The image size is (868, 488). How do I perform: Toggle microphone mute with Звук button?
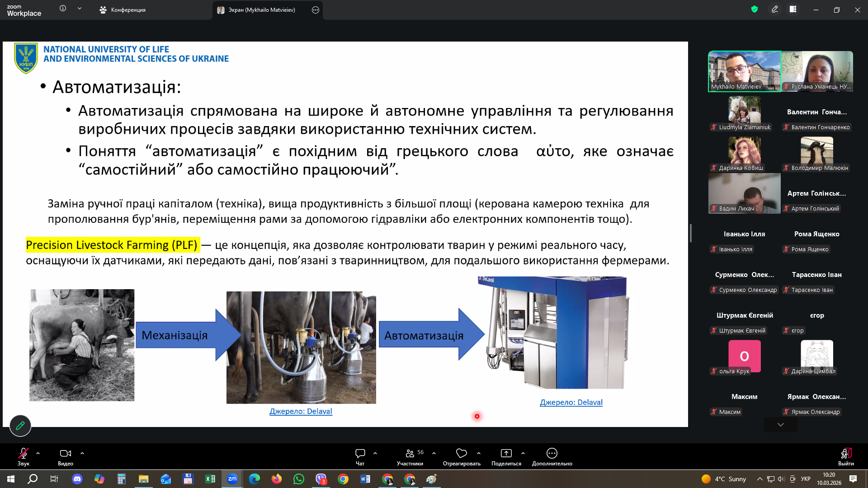pyautogui.click(x=23, y=453)
